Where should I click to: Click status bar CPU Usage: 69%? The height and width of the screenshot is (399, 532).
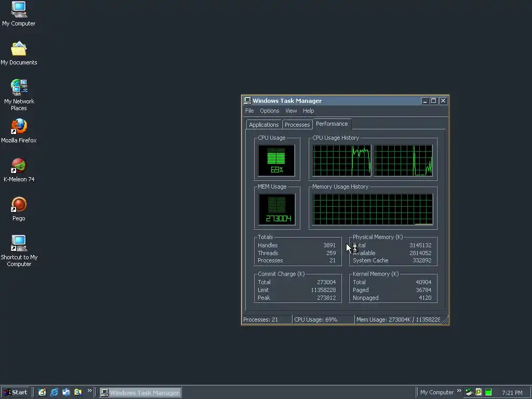[323, 320]
